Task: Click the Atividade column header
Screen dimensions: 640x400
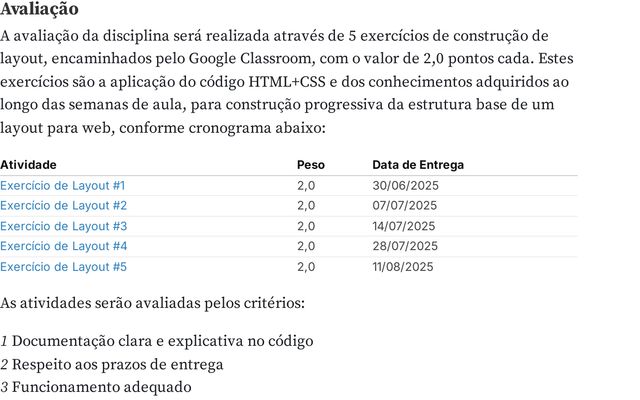Action: click(x=29, y=165)
